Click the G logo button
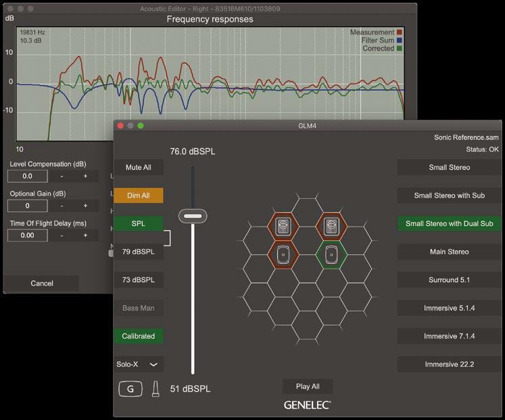The image size is (505, 420). [130, 389]
